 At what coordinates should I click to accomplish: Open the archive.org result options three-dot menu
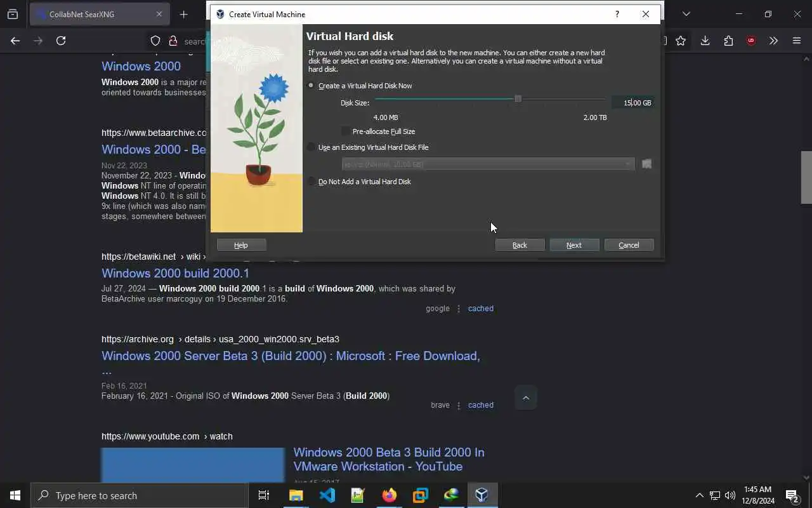tap(459, 405)
